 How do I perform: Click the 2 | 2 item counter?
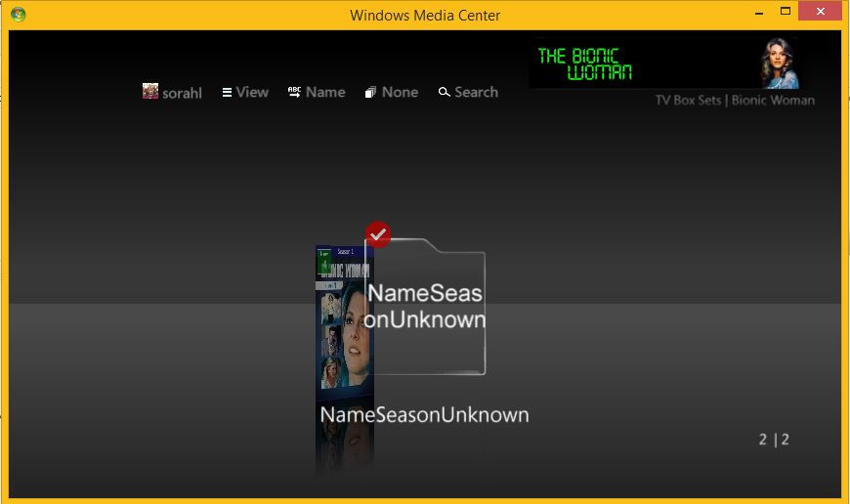(774, 440)
